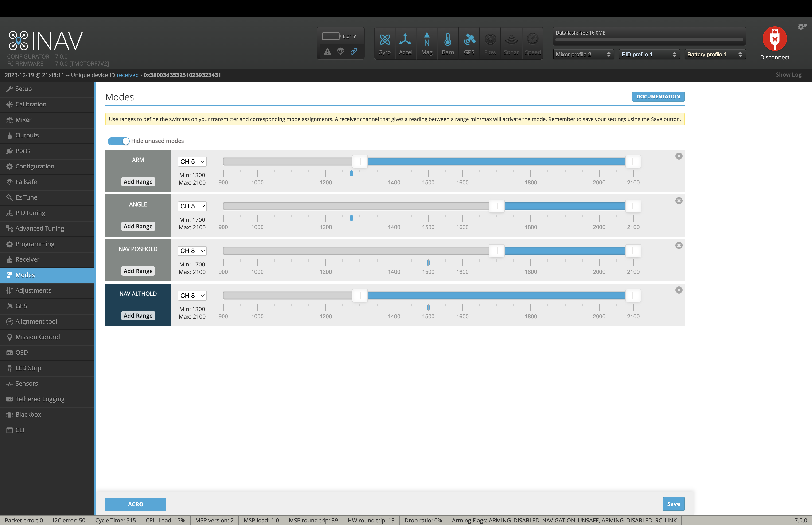Viewport: 812px width, 525px height.
Task: Click the Gyro sensor icon
Action: pyautogui.click(x=385, y=40)
